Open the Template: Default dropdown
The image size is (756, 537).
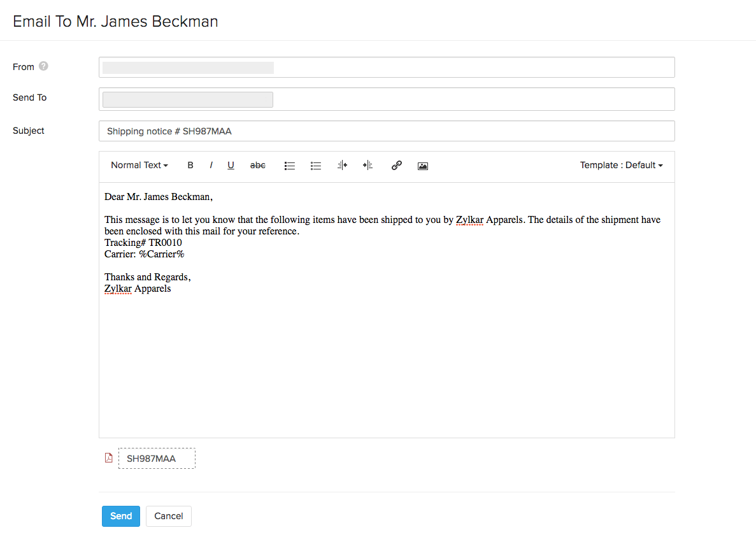click(x=621, y=164)
